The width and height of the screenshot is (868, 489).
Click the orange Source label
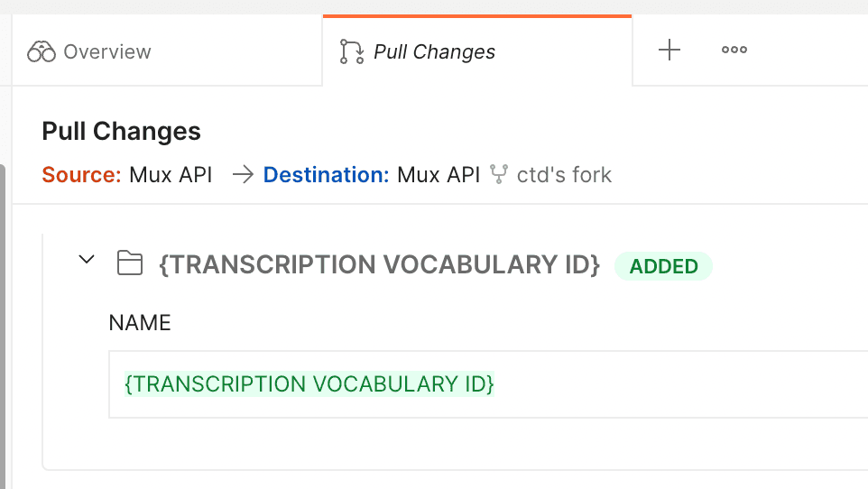(81, 174)
